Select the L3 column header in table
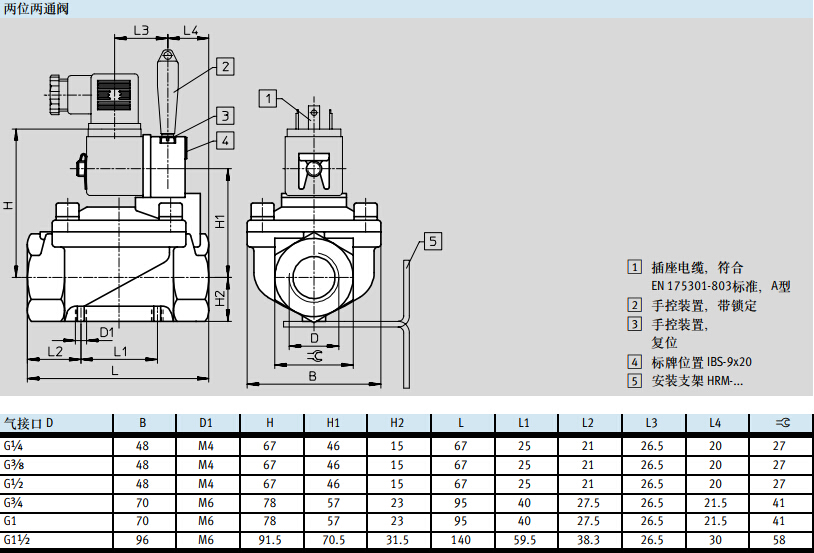 652,423
